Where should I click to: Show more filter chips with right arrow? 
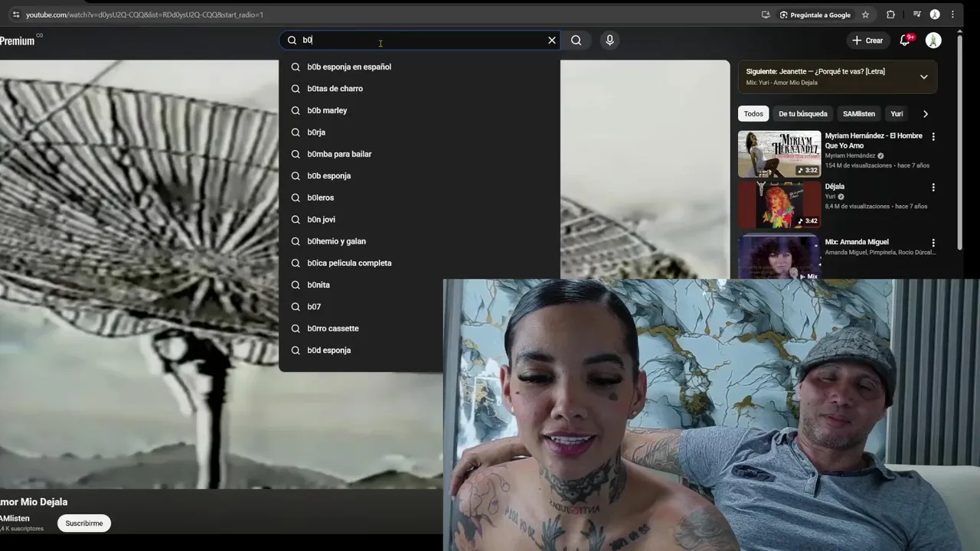coord(925,114)
